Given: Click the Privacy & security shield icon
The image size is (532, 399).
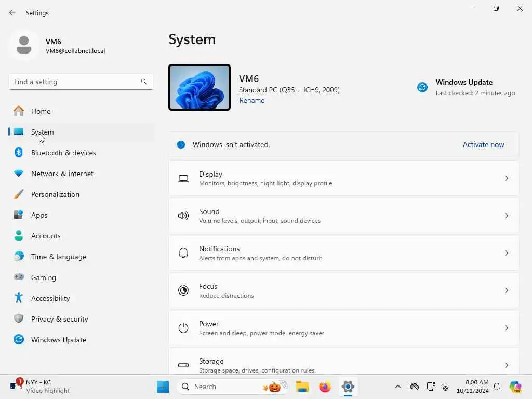Looking at the screenshot, I should pos(19,318).
